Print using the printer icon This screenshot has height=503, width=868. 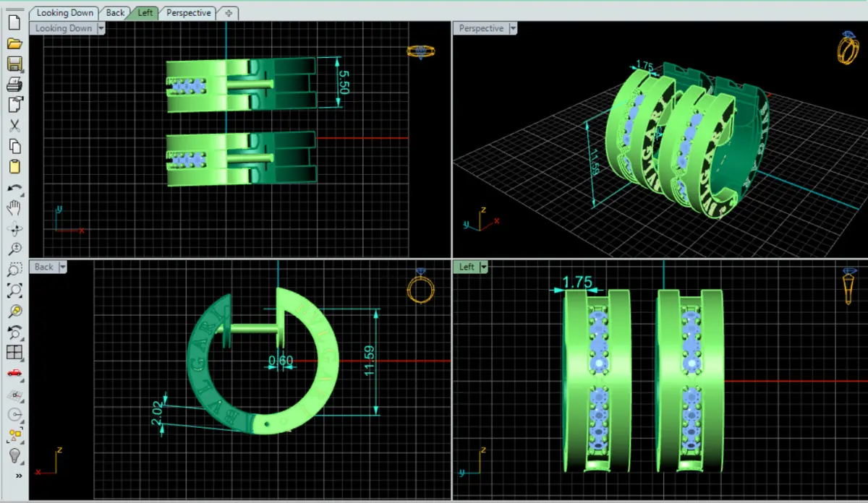(14, 85)
